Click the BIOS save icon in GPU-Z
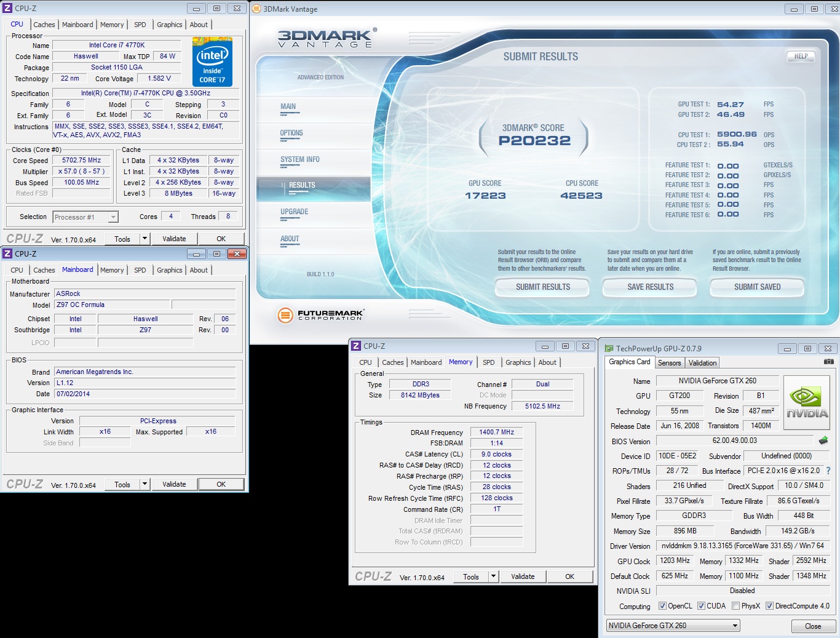 point(823,441)
